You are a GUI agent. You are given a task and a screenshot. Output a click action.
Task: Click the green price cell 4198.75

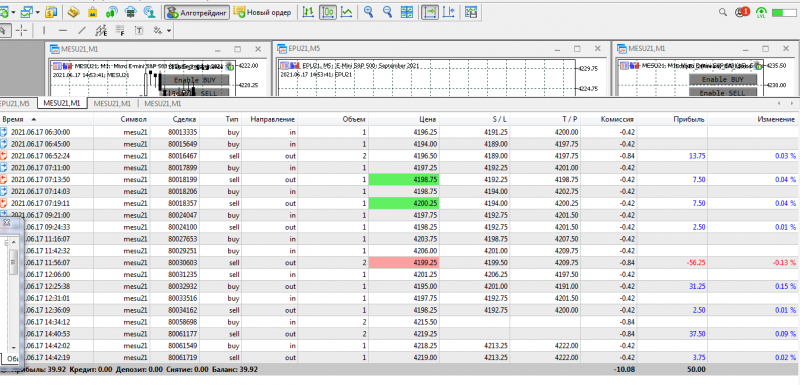pos(404,179)
